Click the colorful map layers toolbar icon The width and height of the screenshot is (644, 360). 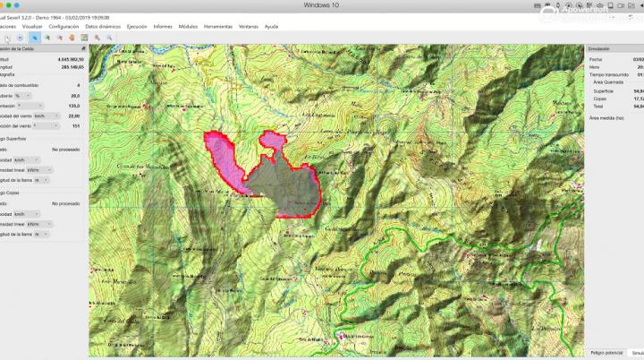(84, 38)
